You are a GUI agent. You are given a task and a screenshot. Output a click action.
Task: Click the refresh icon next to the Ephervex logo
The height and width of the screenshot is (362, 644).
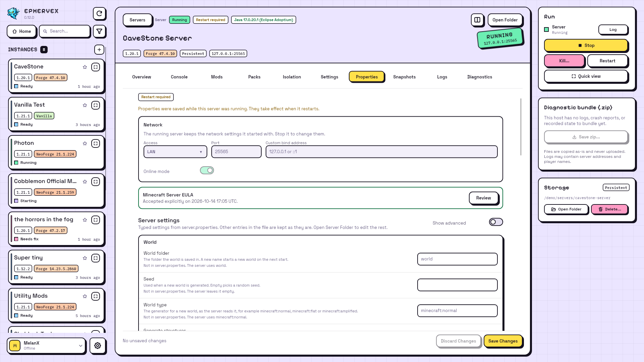pyautogui.click(x=99, y=14)
